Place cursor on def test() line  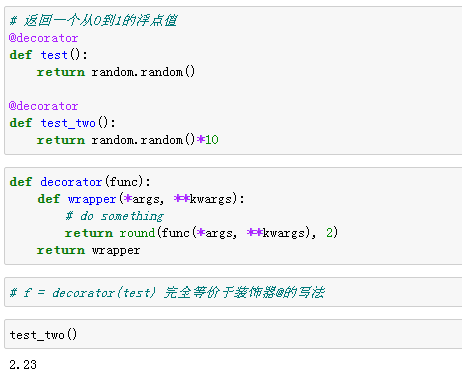(48, 55)
